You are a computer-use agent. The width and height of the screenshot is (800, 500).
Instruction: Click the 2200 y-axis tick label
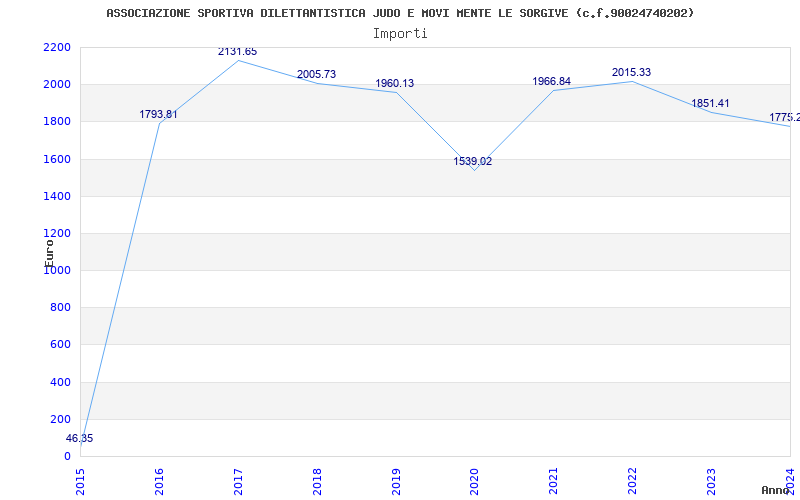click(x=57, y=47)
